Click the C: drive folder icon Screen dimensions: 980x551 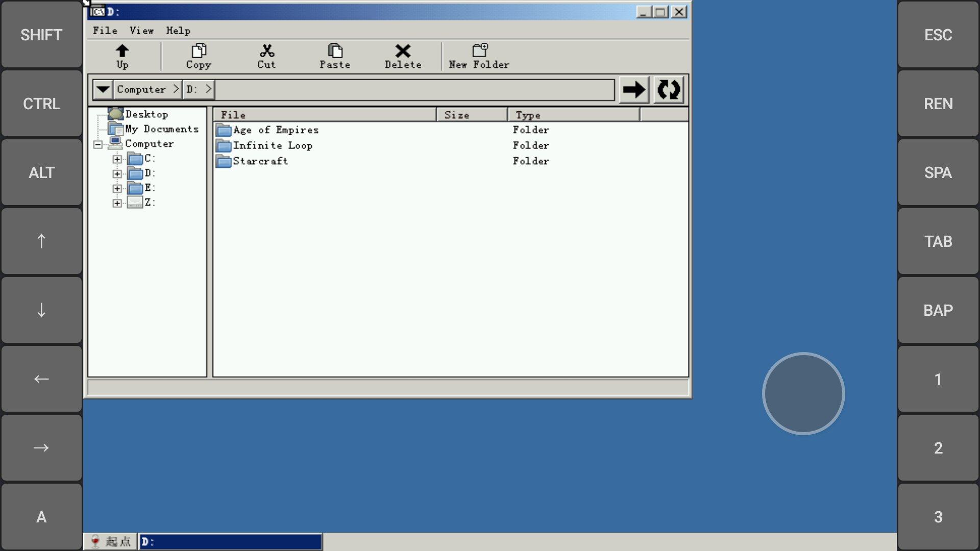pos(135,159)
